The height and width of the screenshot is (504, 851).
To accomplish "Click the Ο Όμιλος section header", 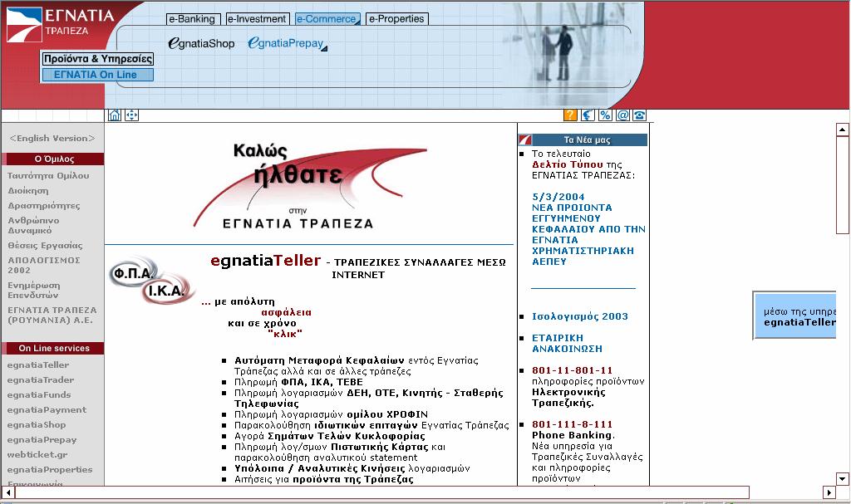I will click(x=52, y=159).
